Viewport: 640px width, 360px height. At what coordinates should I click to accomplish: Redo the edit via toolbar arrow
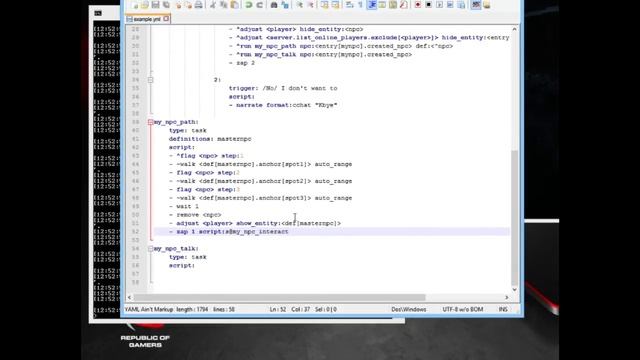[260, 5]
